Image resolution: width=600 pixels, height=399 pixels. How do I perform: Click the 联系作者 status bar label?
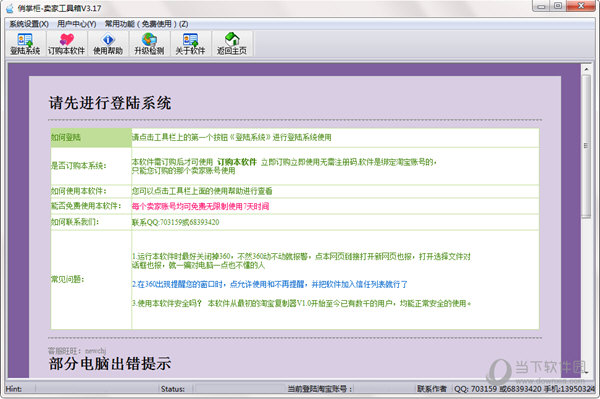click(432, 389)
